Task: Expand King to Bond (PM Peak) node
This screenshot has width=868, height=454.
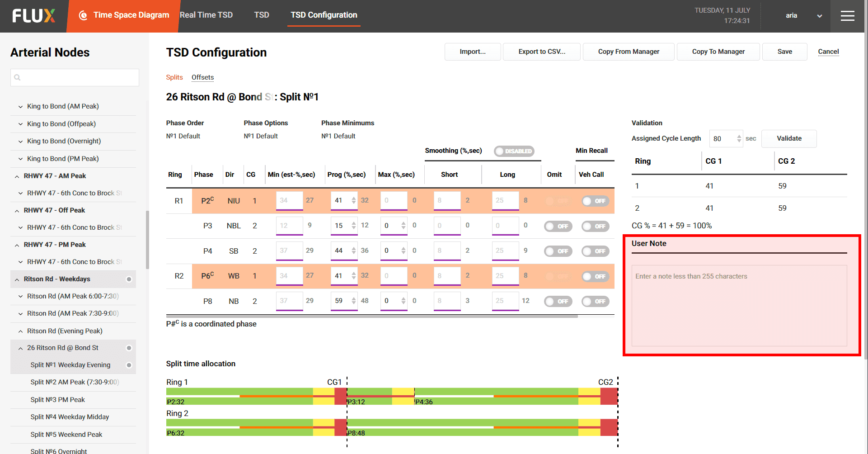Action: point(20,159)
